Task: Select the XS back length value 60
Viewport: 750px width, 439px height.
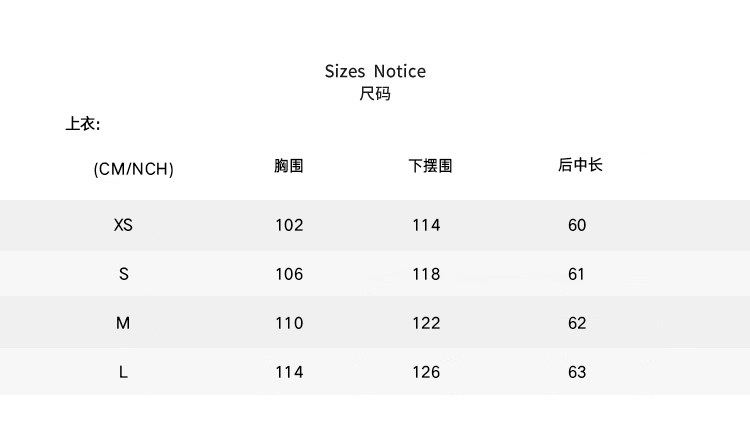Action: pyautogui.click(x=577, y=225)
